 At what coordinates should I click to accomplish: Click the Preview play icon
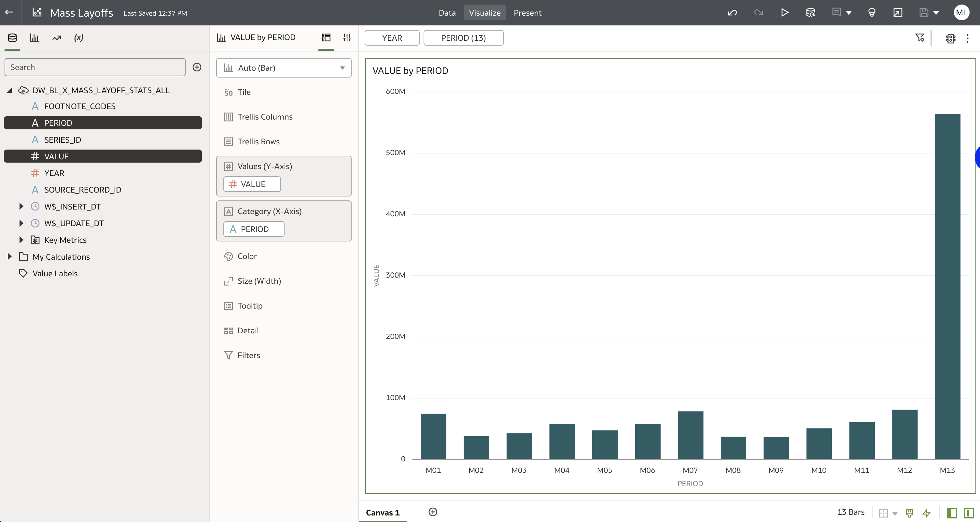(x=784, y=13)
